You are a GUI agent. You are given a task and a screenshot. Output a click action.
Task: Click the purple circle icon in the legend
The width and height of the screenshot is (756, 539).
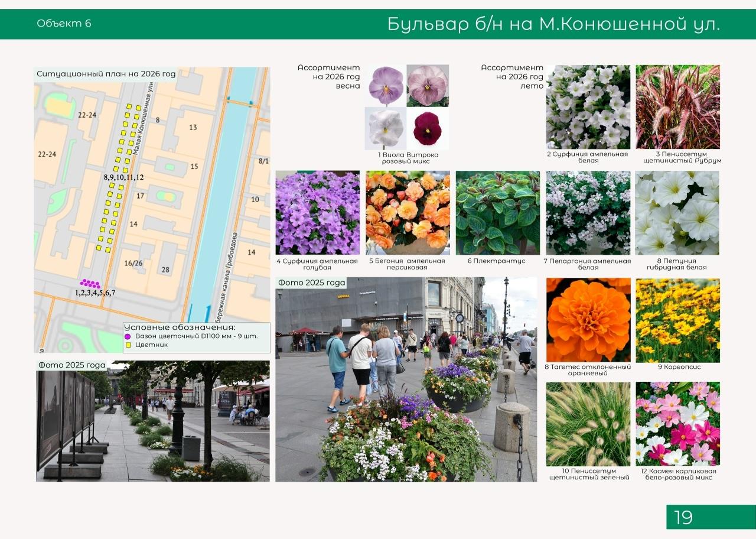(x=128, y=336)
